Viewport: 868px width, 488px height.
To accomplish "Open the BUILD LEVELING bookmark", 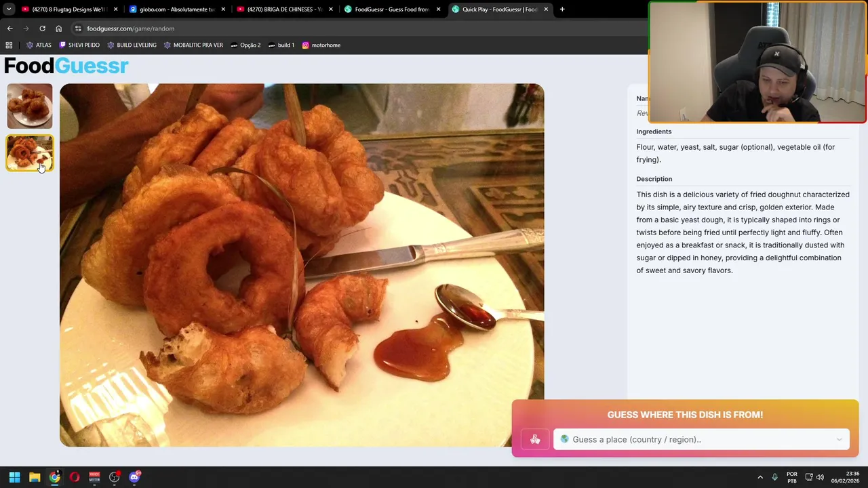I will coord(132,45).
